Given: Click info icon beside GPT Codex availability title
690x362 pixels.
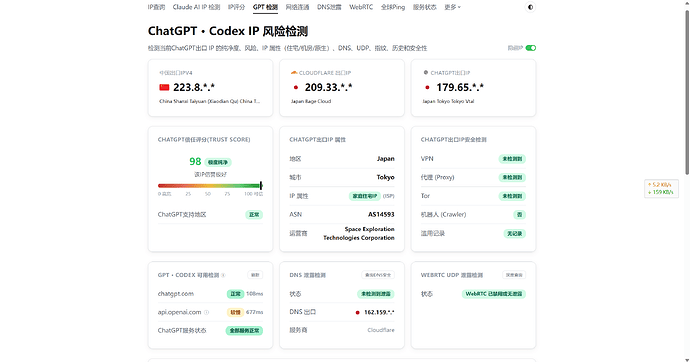Looking at the screenshot, I should [x=223, y=275].
